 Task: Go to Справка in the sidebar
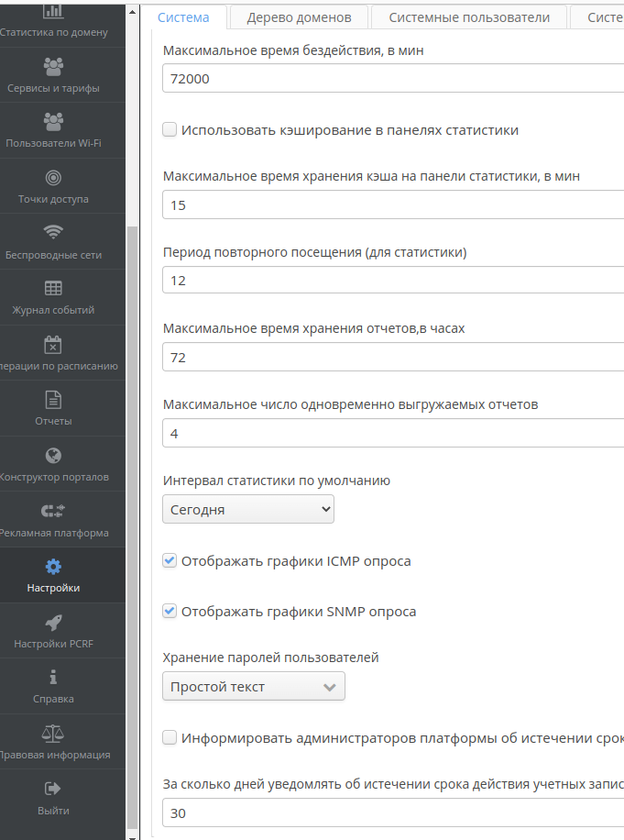(53, 687)
